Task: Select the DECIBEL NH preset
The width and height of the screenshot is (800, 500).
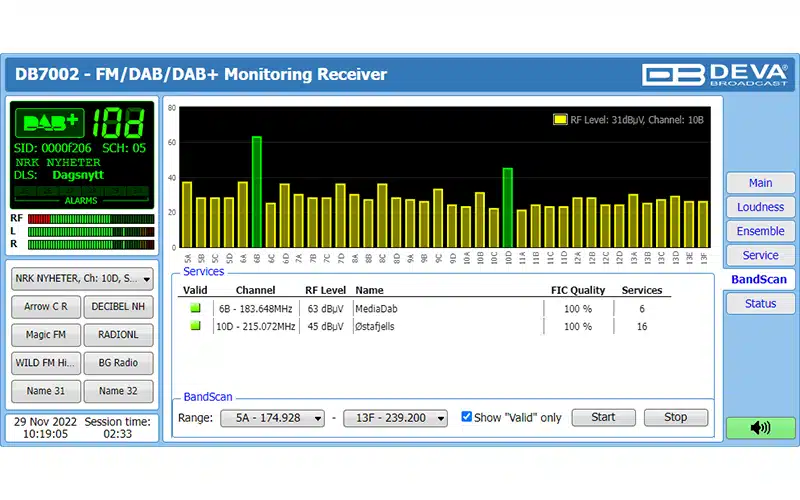Action: pos(118,307)
